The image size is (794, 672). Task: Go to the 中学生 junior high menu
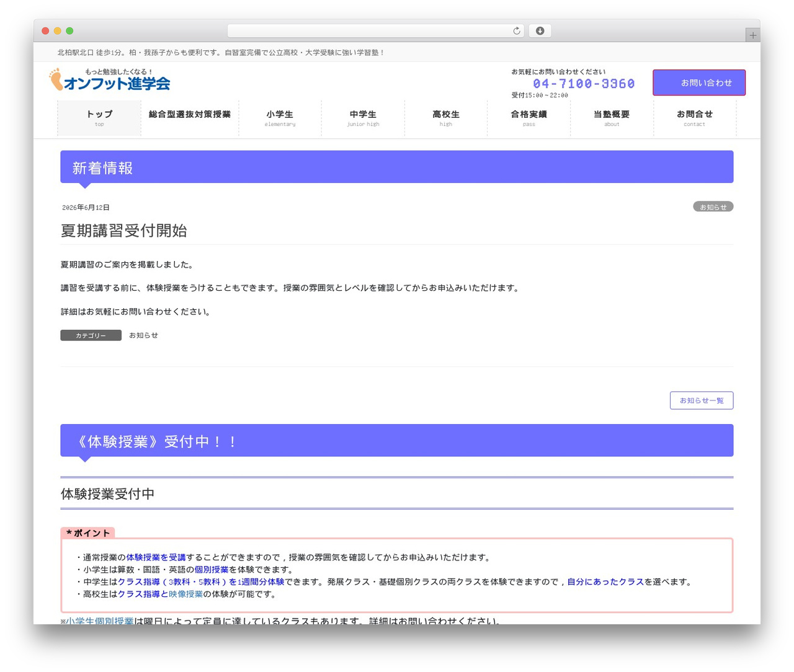pyautogui.click(x=363, y=118)
